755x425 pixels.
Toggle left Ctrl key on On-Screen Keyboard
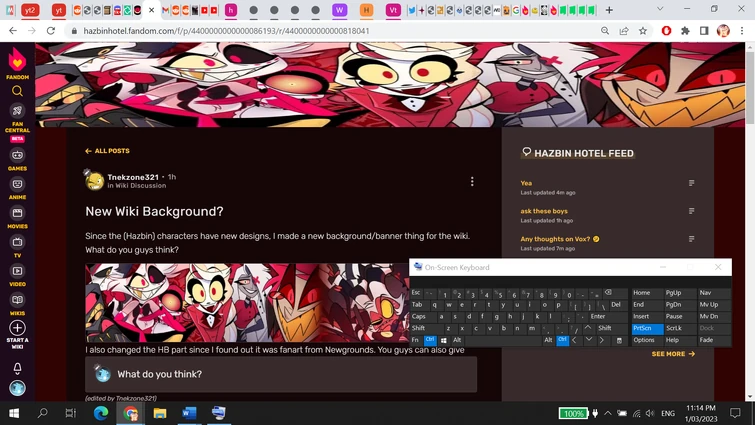point(430,340)
